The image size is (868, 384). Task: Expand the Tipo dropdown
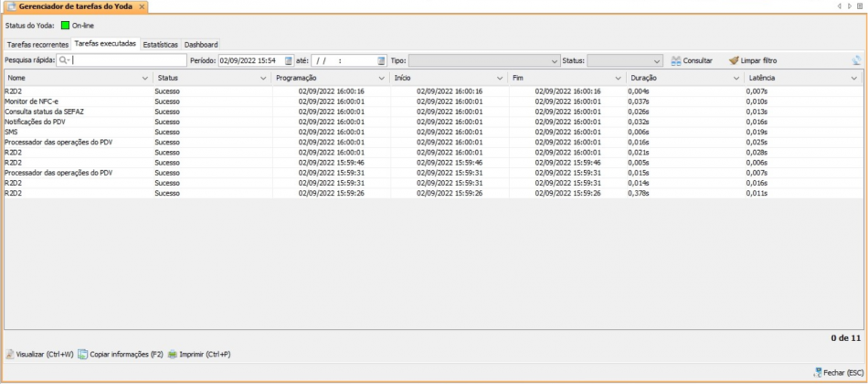tap(554, 60)
